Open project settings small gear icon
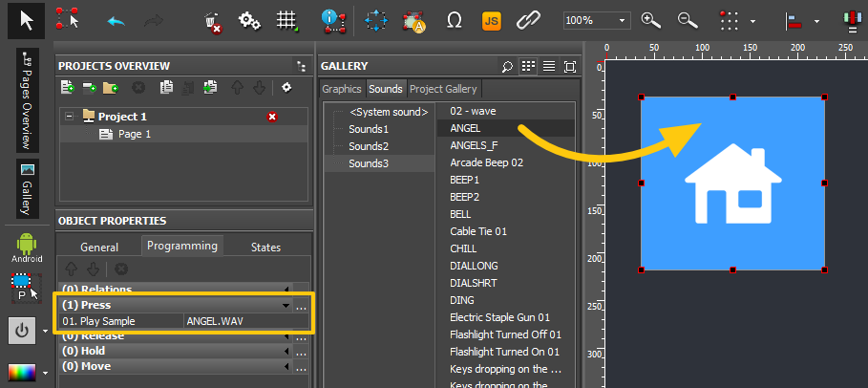The width and height of the screenshot is (868, 388). [286, 87]
